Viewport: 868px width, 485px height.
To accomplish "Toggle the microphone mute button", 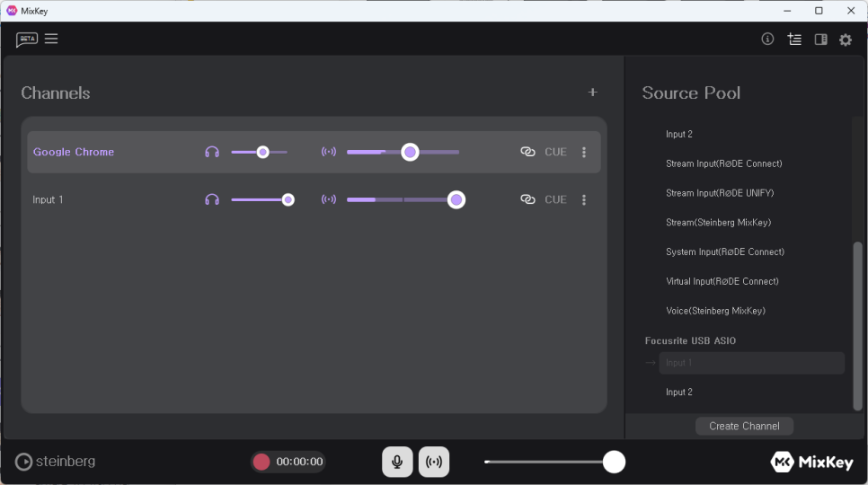I will (397, 462).
